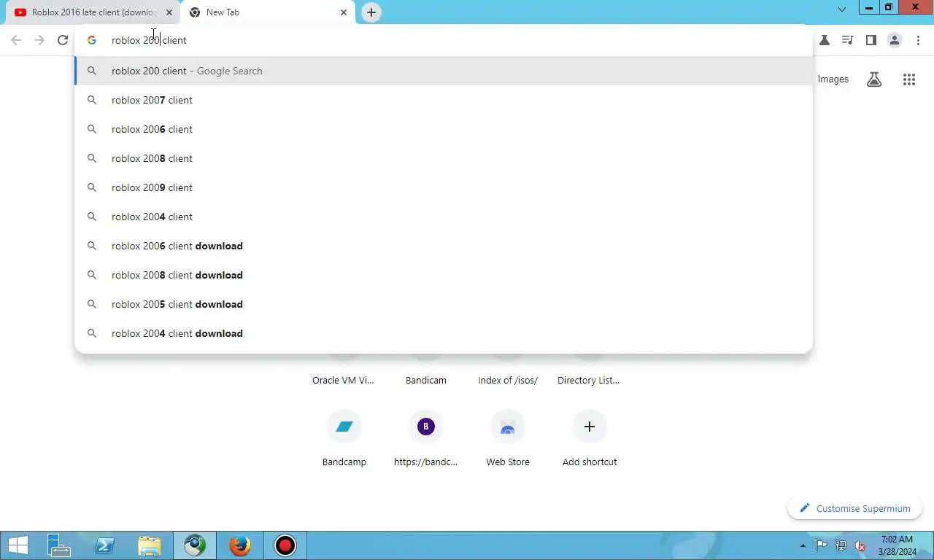Screen dimensions: 934x560
Task: Choose 'roblox 2008 client download' suggestion
Action: (x=444, y=275)
